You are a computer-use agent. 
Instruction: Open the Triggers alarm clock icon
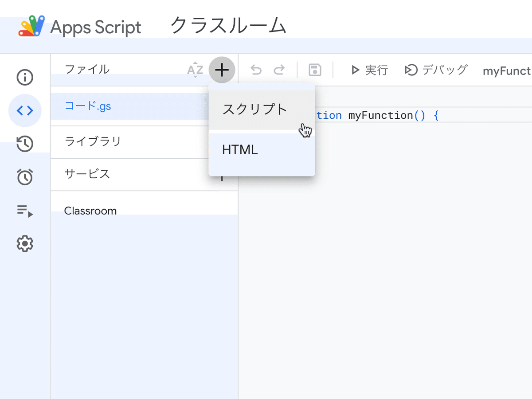(25, 177)
